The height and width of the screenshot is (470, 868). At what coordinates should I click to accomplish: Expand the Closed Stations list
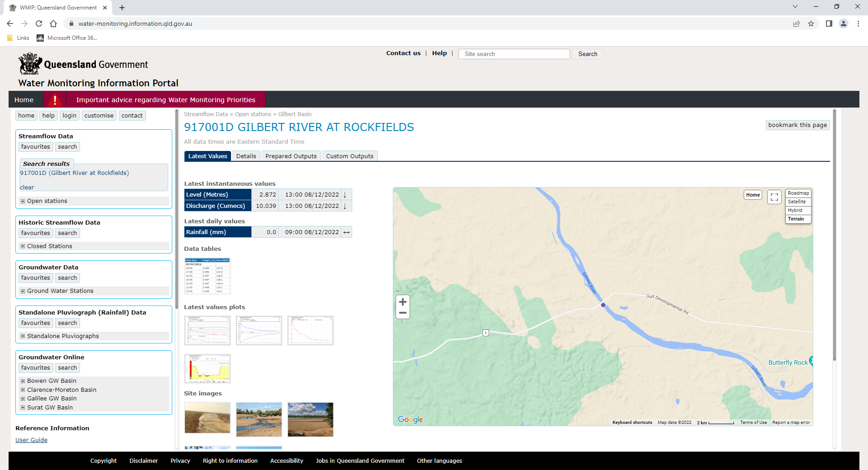(x=23, y=246)
